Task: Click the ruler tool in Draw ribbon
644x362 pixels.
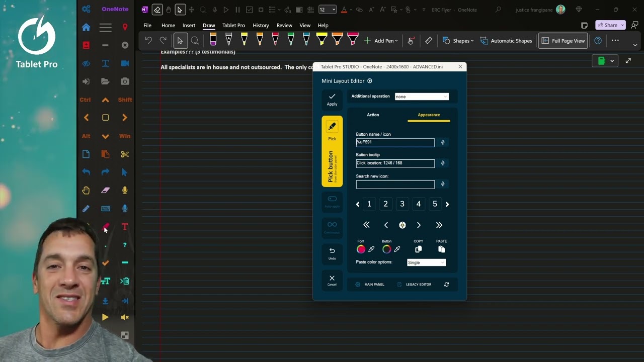Action: (429, 41)
